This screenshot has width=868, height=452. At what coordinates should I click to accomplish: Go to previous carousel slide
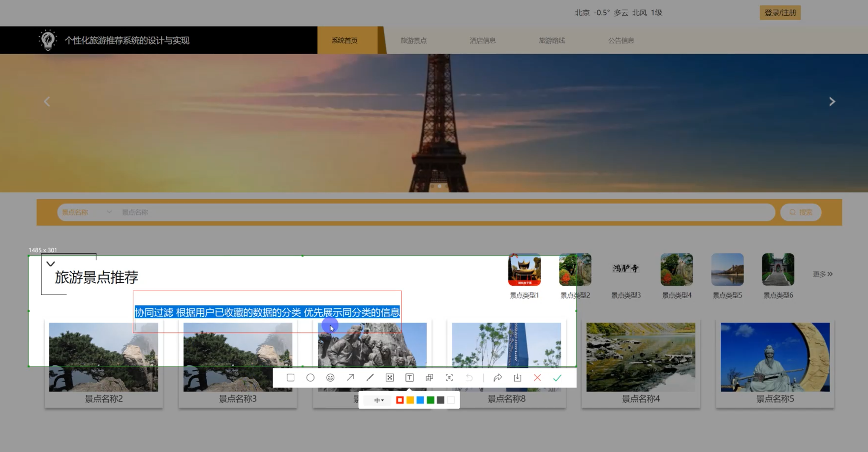(47, 102)
